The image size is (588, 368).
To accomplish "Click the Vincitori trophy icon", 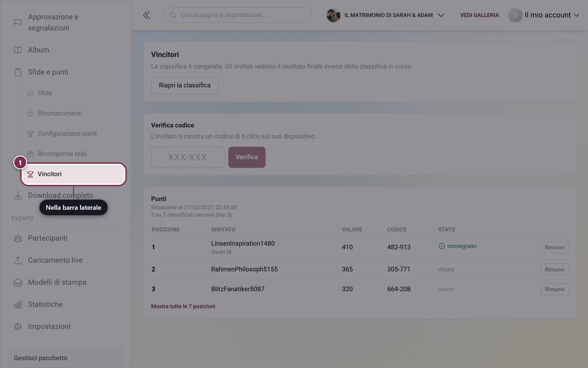I will pyautogui.click(x=30, y=174).
